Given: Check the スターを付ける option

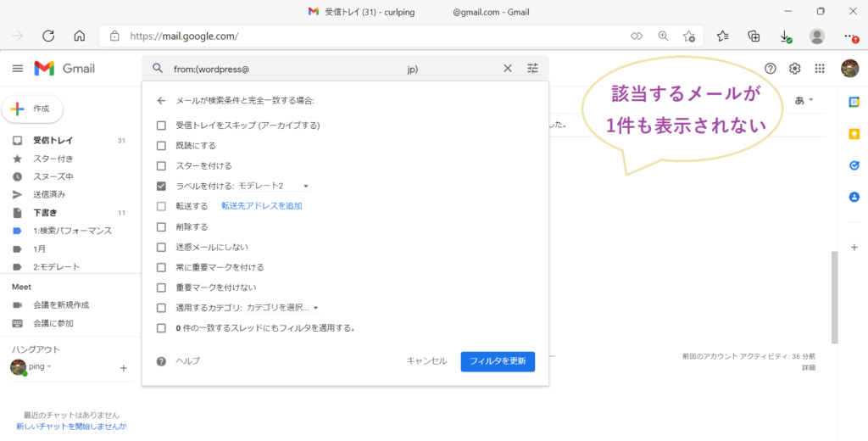Looking at the screenshot, I should click(x=161, y=165).
